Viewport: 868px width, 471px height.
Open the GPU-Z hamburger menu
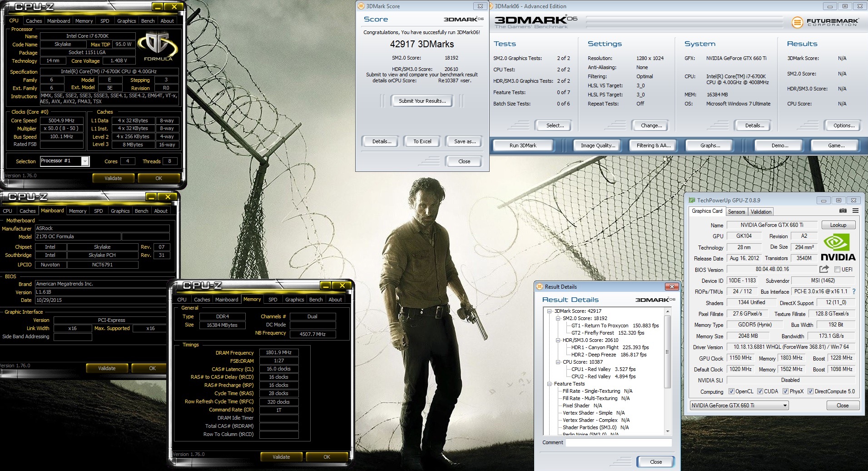855,211
